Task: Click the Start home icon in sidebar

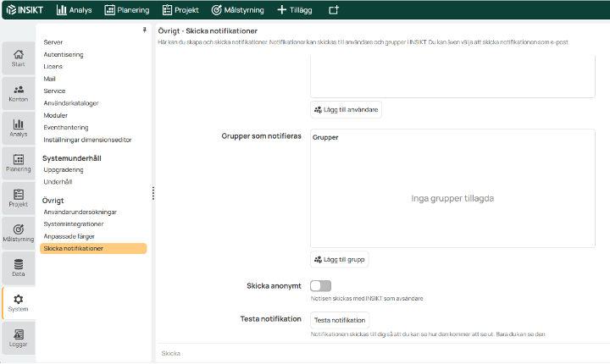Action: pos(18,57)
